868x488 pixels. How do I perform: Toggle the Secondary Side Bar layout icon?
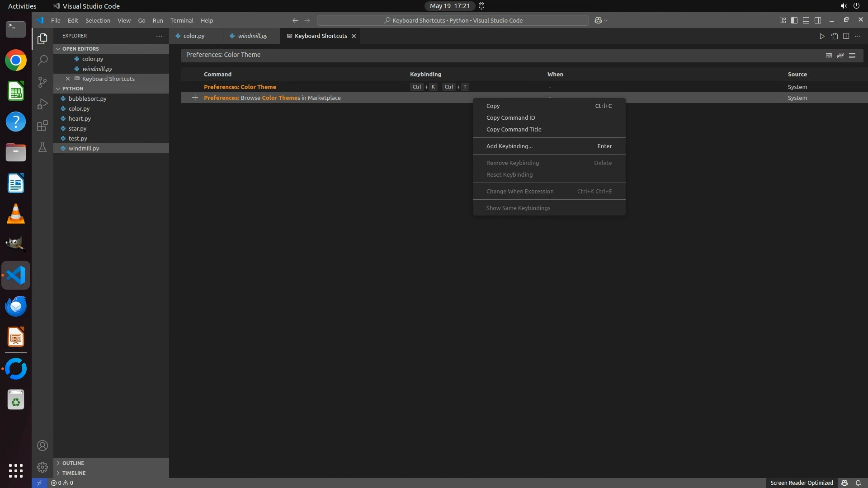tap(818, 20)
